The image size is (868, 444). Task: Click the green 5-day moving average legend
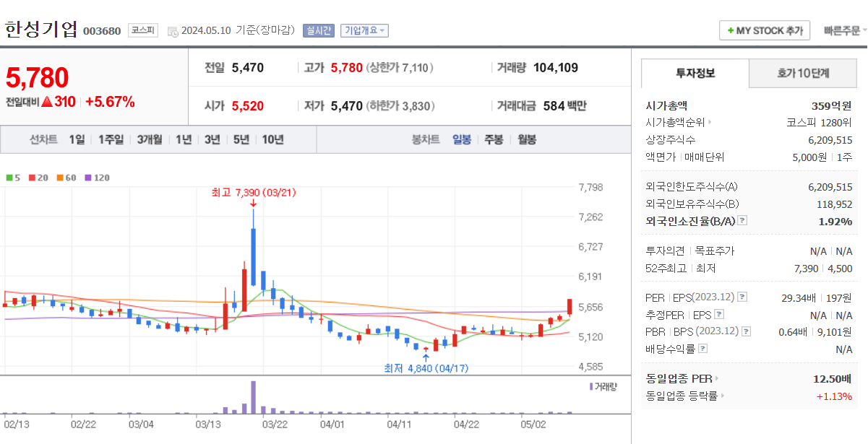[12, 177]
